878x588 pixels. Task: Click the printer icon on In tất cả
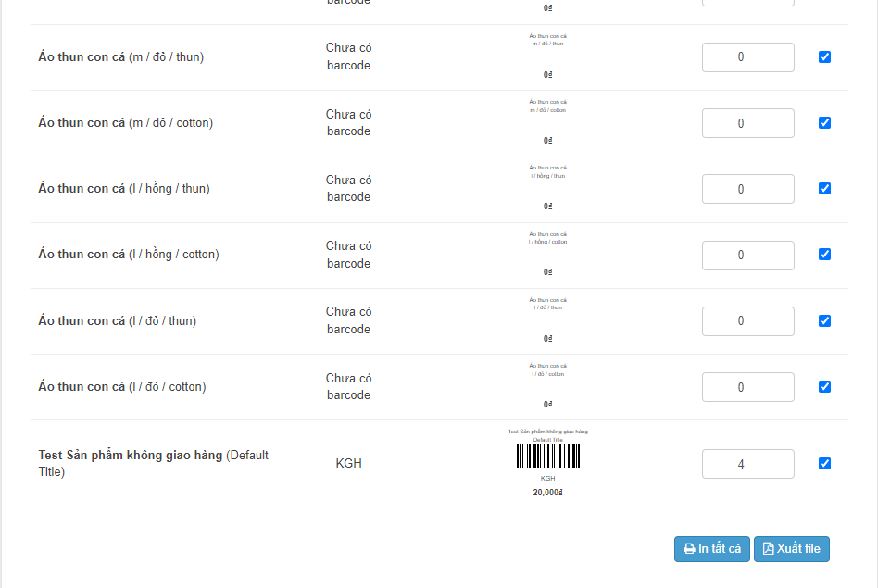(x=689, y=549)
